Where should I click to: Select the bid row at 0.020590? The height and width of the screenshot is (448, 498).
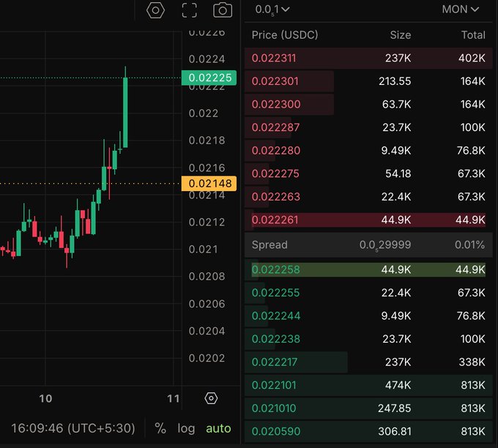[368, 431]
